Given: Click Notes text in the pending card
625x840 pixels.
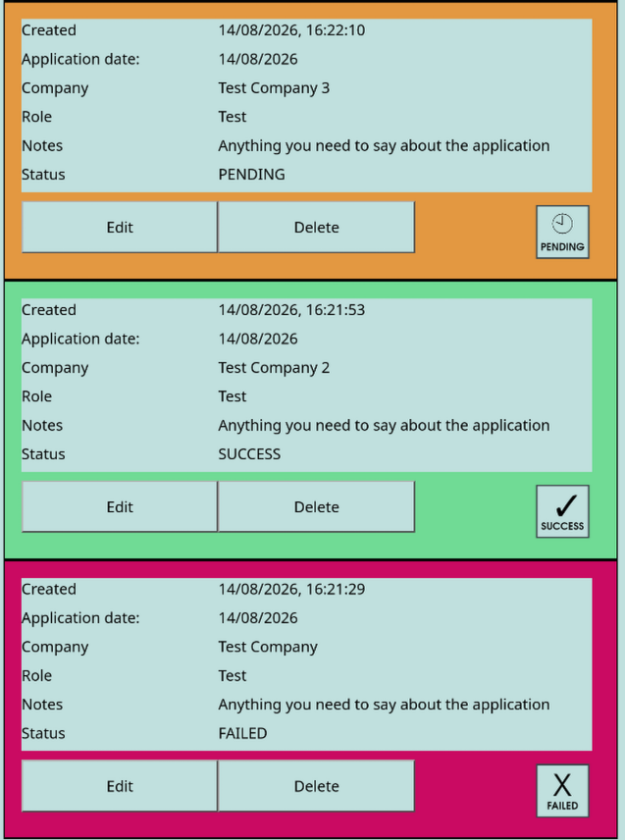Looking at the screenshot, I should coord(384,145).
